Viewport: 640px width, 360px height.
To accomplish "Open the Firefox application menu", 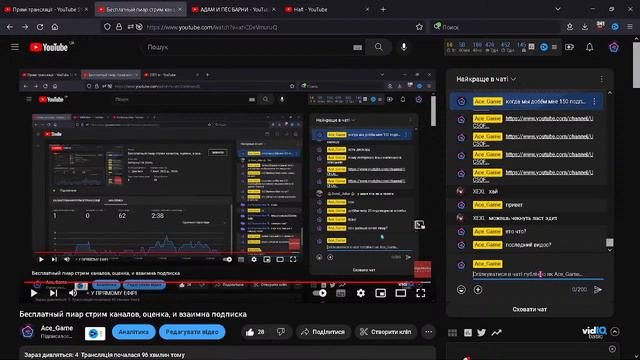I will (x=630, y=27).
